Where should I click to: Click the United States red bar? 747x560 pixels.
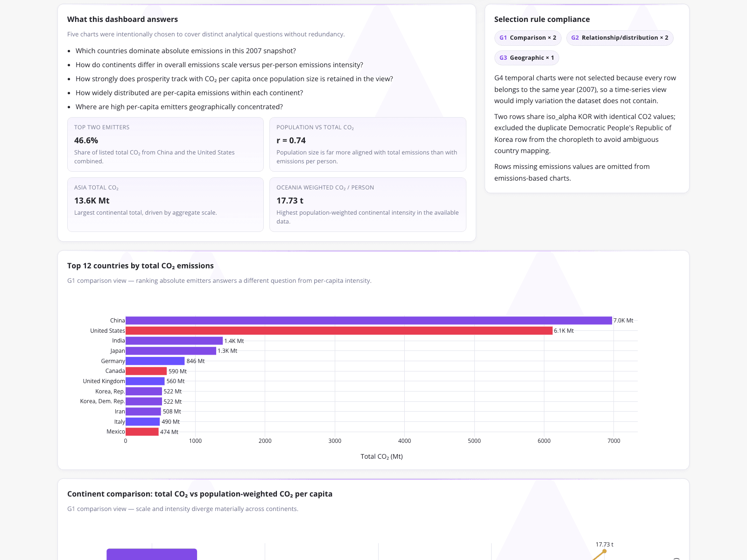pos(339,331)
